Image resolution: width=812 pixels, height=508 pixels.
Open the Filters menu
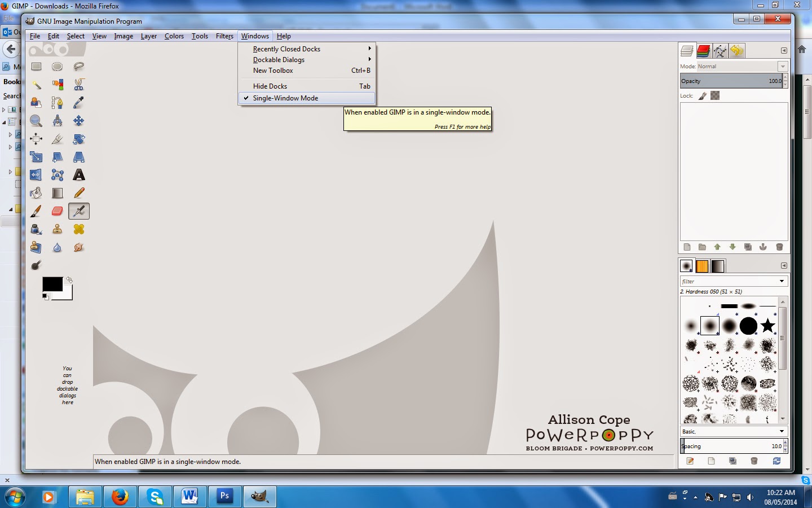tap(224, 36)
